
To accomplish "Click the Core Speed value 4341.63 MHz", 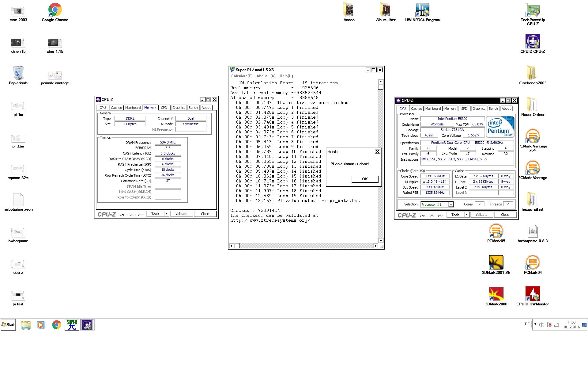I will coord(435,176).
